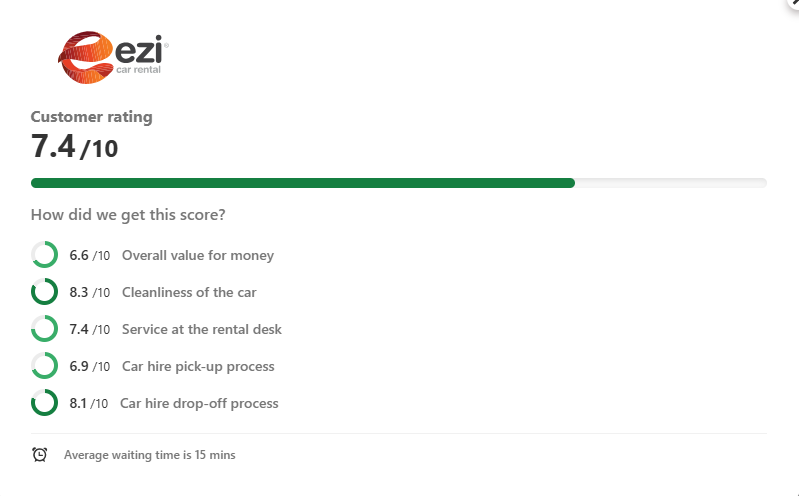
Task: Click the Car hire drop-off ring icon
Action: [x=44, y=403]
